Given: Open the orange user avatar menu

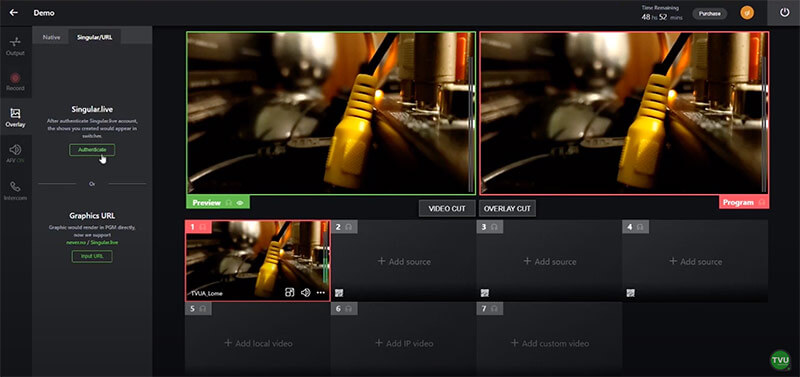Looking at the screenshot, I should 747,13.
